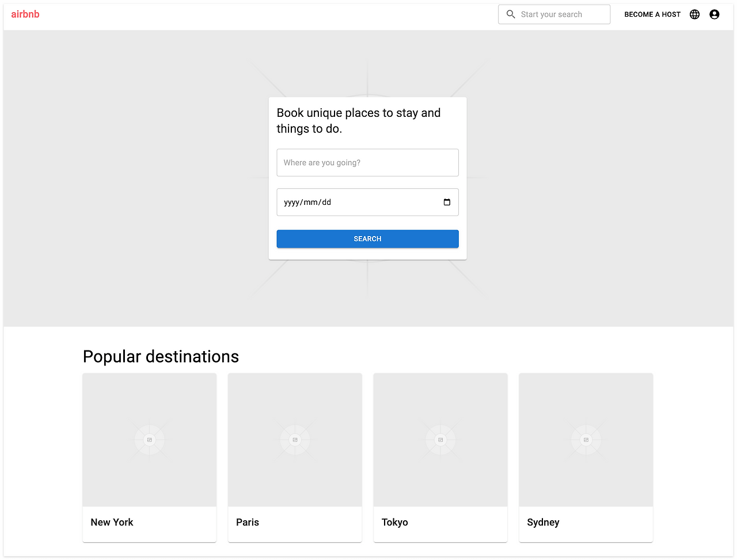
Task: Select the Tokyo card title
Action: 395,522
